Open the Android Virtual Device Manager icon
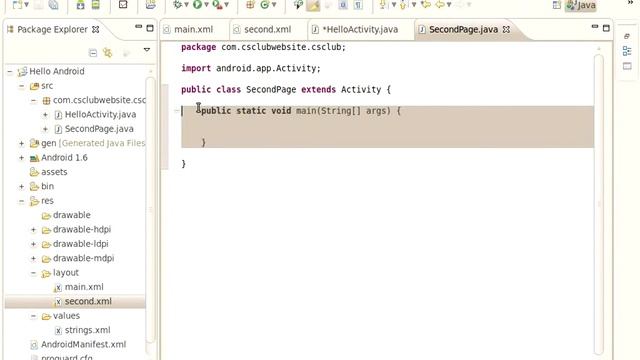This screenshot has height=360, width=640. click(x=96, y=5)
